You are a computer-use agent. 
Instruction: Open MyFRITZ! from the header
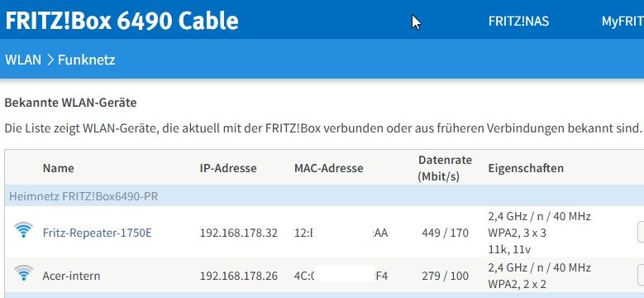point(623,22)
